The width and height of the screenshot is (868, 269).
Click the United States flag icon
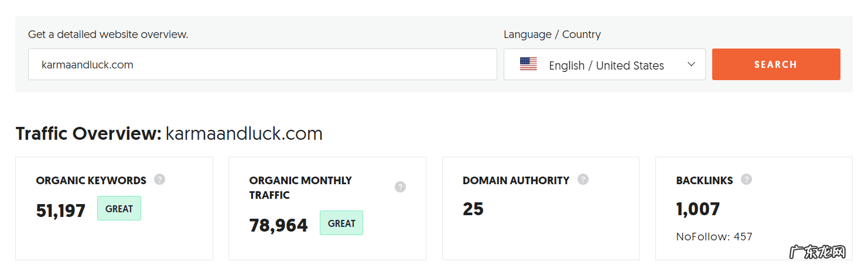pos(528,64)
